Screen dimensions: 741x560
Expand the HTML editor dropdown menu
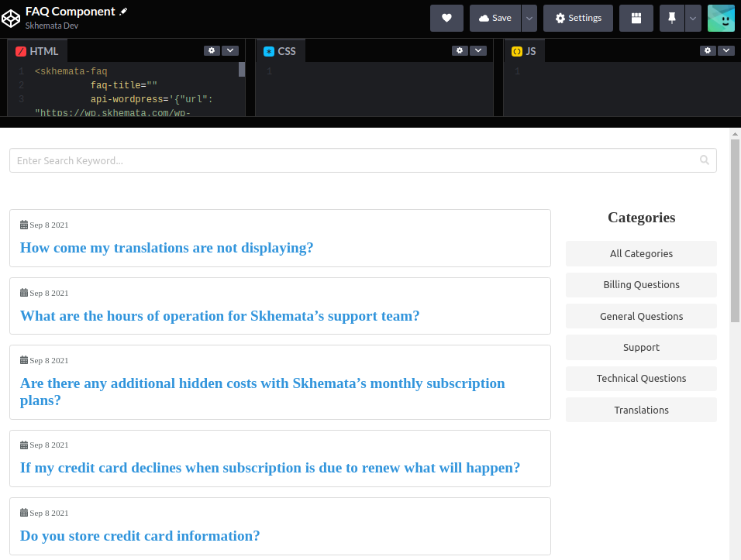point(230,50)
